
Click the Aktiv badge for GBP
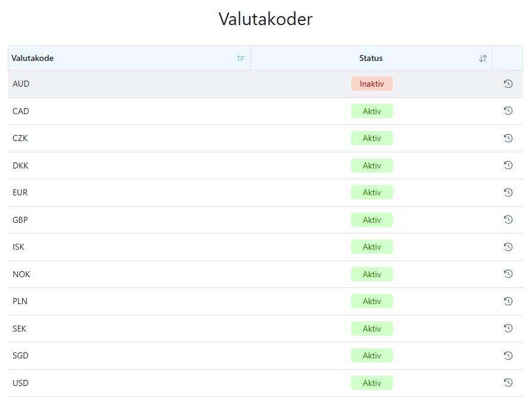pos(372,220)
